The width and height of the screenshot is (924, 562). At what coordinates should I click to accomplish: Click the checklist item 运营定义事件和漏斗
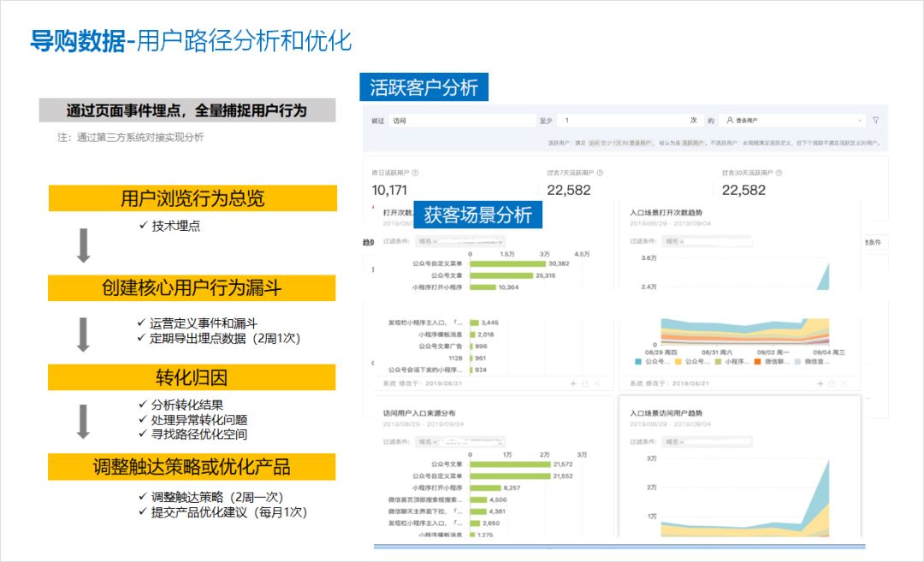pos(204,322)
